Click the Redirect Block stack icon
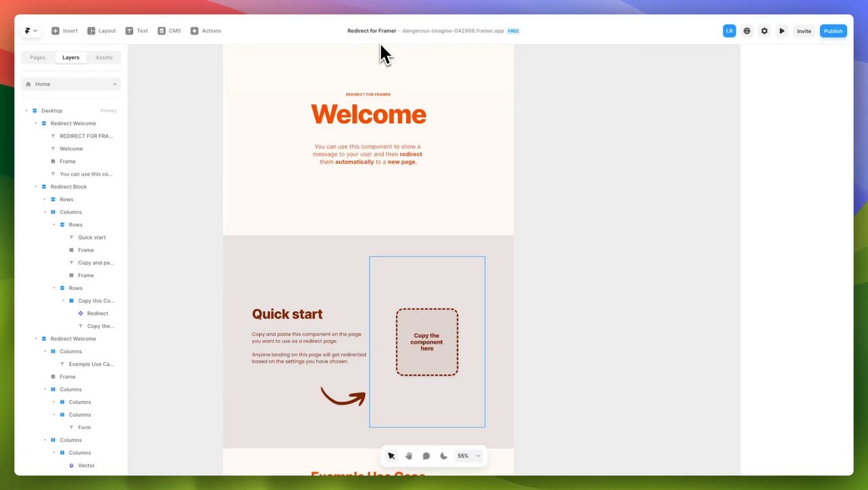Viewport: 868px width, 490px height. pos(44,186)
